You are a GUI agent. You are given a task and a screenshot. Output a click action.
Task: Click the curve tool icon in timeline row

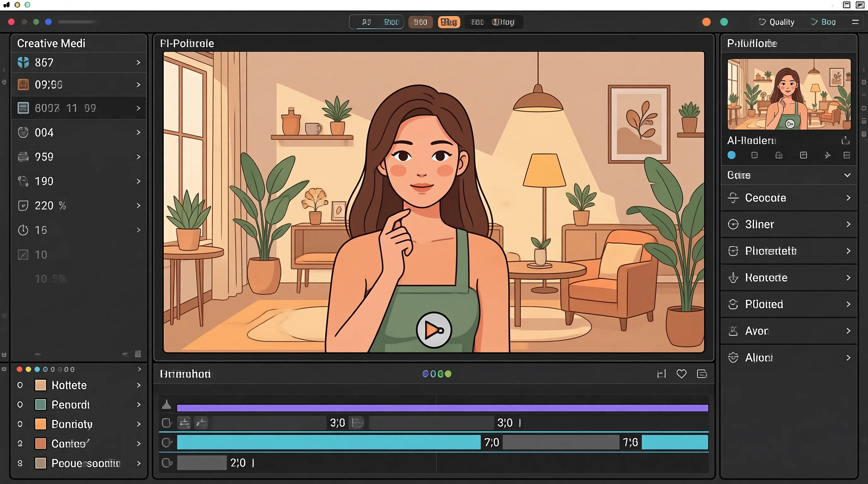click(x=202, y=423)
